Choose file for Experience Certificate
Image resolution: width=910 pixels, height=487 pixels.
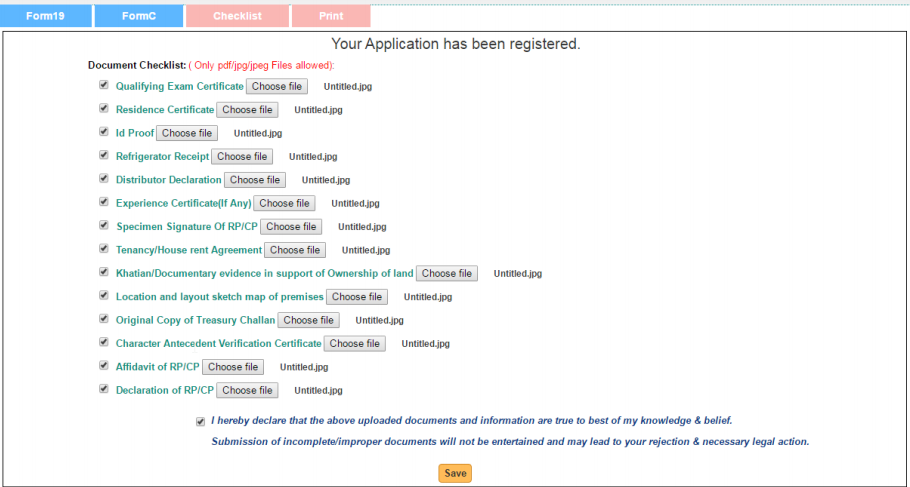(x=284, y=203)
